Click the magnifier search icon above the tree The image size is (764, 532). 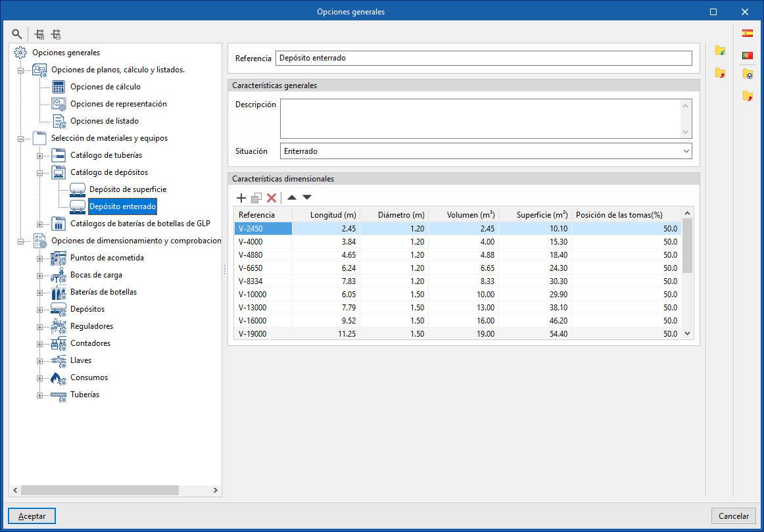(x=17, y=34)
